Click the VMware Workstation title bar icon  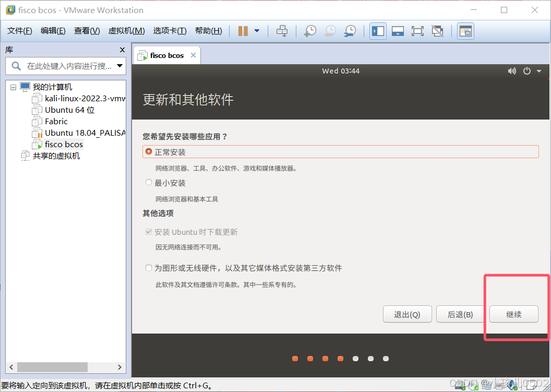pos(10,10)
